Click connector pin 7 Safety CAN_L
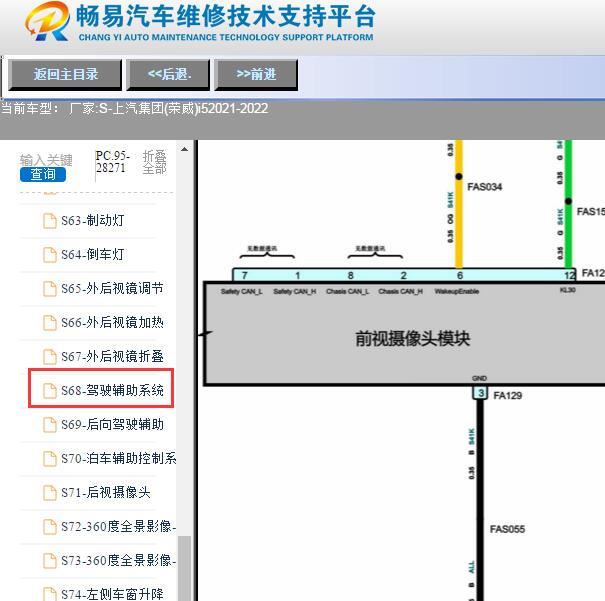Screen dimensions: 605x601 244,275
